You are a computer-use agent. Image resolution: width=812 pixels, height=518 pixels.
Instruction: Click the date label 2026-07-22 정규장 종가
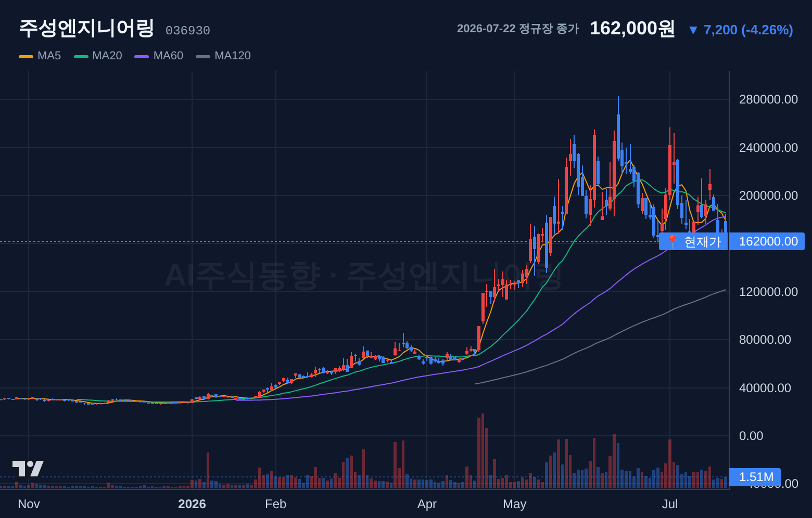pos(518,29)
